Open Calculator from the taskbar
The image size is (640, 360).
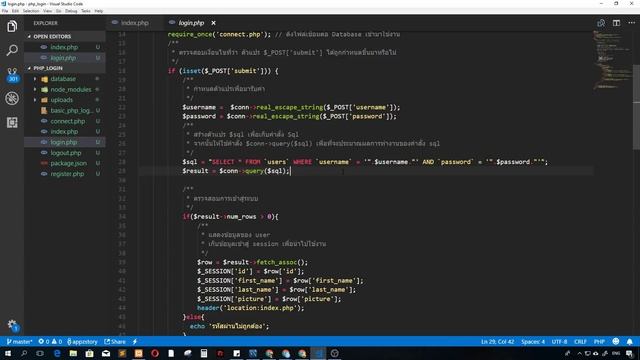(204, 353)
